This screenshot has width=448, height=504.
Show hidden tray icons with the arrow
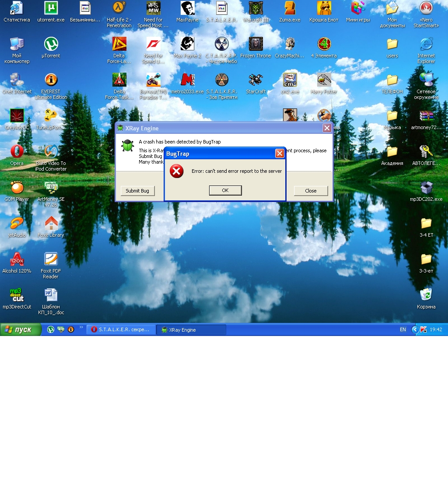point(415,329)
